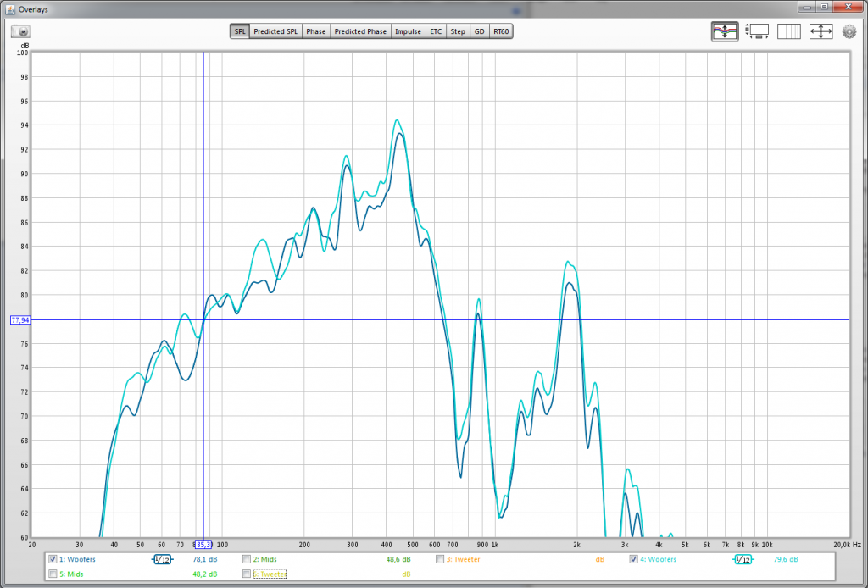This screenshot has height=588, width=868.
Task: Click the Overlays window title text
Action: [33, 10]
